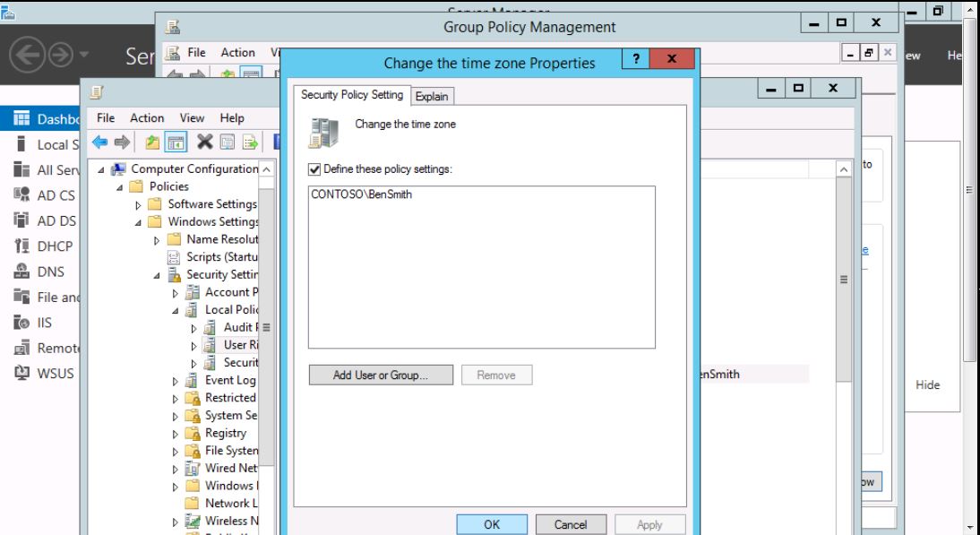Viewport: 980px width, 535px height.
Task: Click the Up One Level folder icon
Action: [x=153, y=142]
